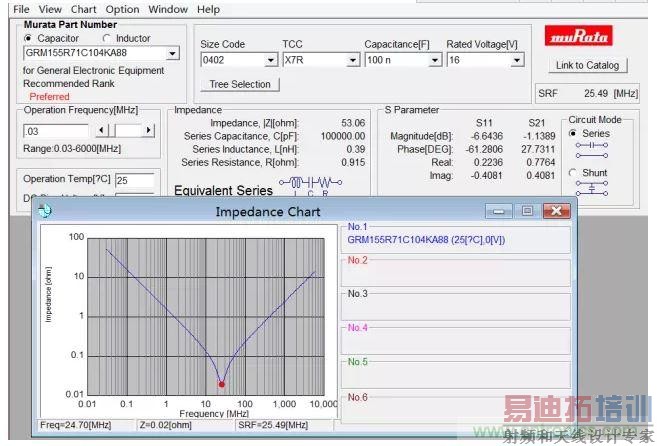Expand the Rated Voltage dropdown
Screen dimensions: 657x446
click(517, 60)
